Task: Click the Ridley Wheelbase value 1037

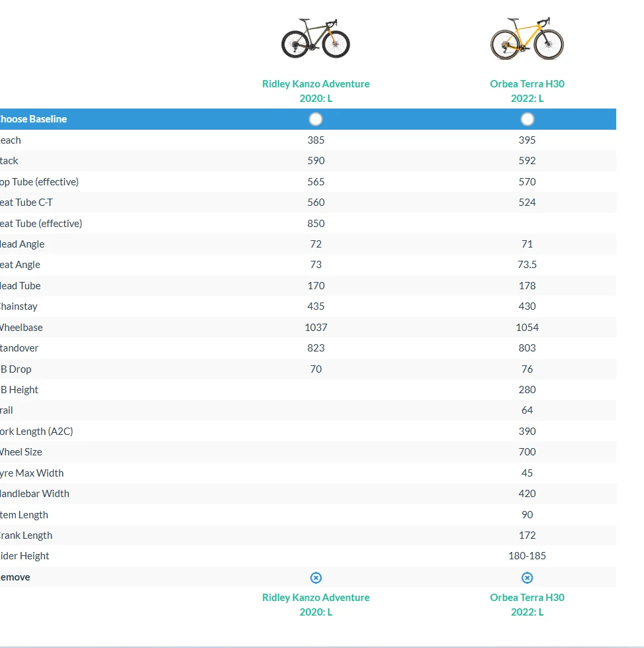Action: coord(316,328)
